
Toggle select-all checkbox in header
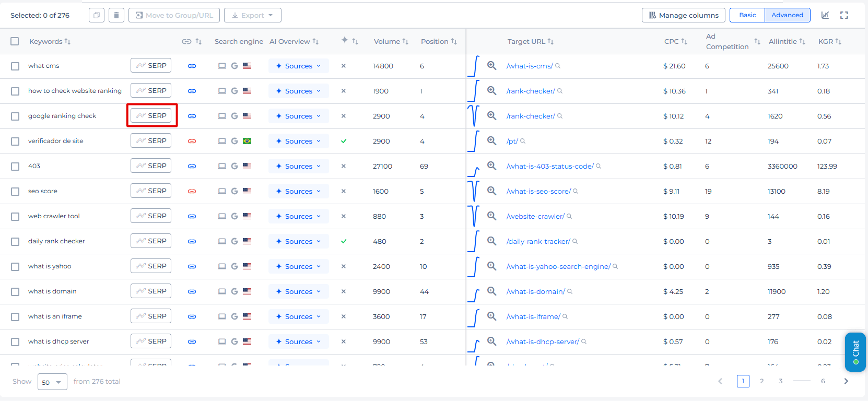click(15, 41)
